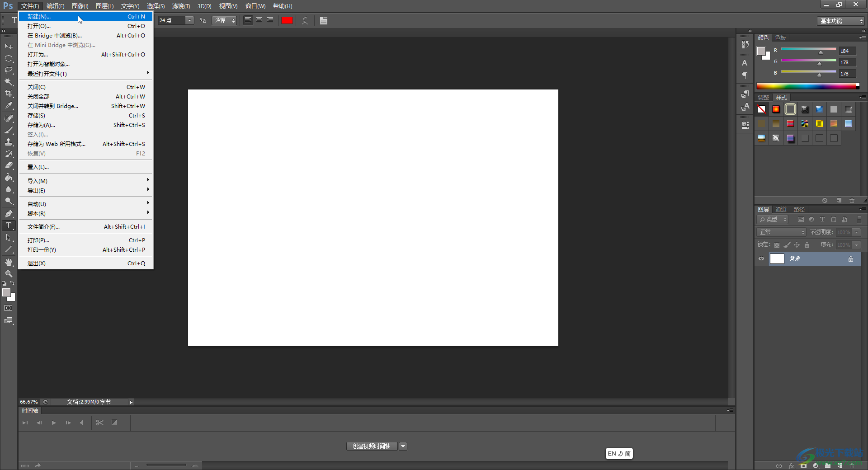Toggle Quick Mask mode
Screen dimensions: 868x470
click(x=9, y=308)
